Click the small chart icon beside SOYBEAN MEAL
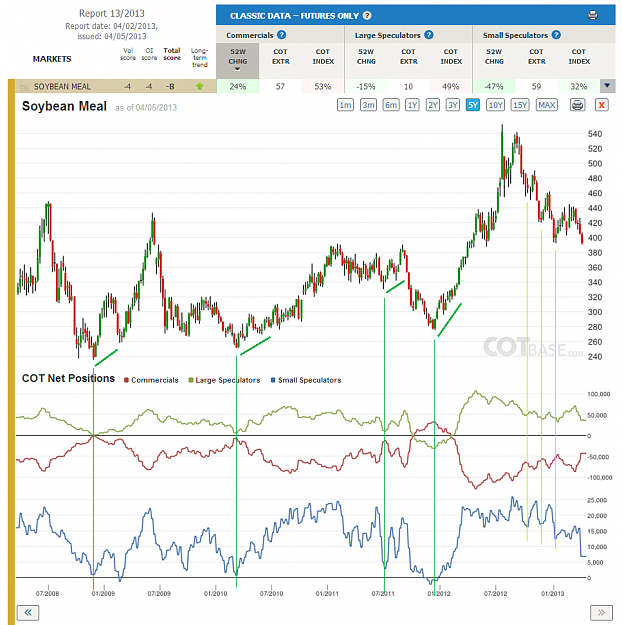622x625 pixels. [x=24, y=86]
